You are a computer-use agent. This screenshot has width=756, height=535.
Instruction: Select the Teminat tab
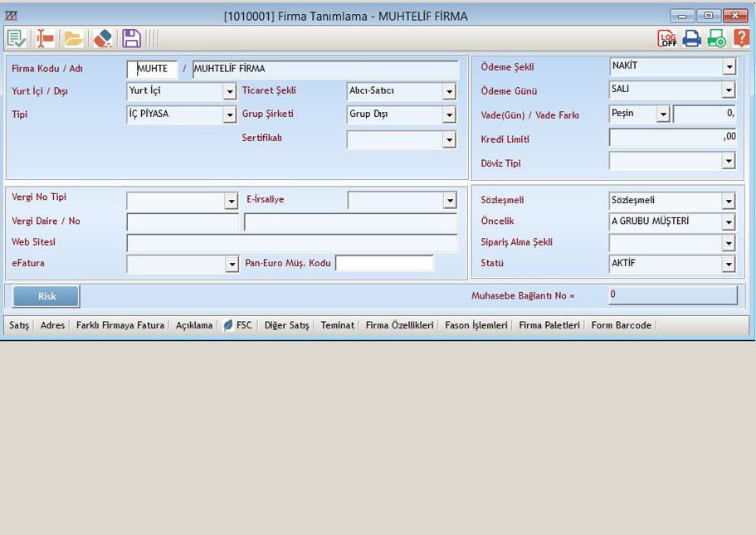tap(338, 326)
